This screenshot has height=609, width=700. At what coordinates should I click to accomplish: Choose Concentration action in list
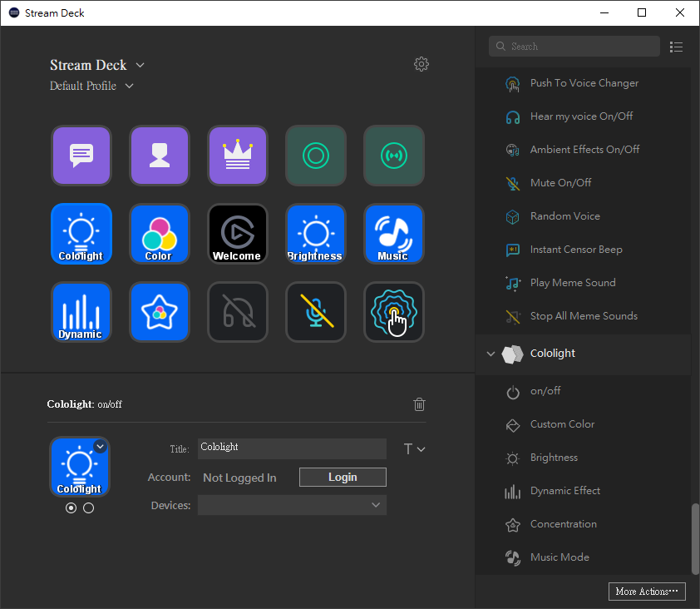583,524
